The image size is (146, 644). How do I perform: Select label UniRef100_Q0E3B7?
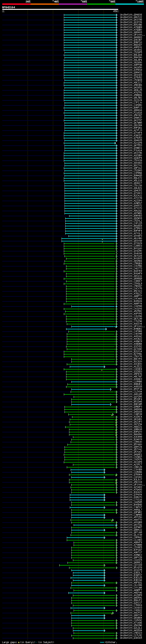tap(131, 40)
